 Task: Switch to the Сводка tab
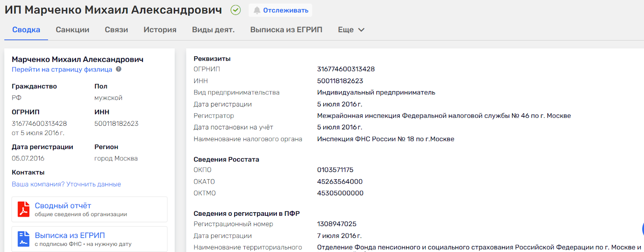[26, 30]
